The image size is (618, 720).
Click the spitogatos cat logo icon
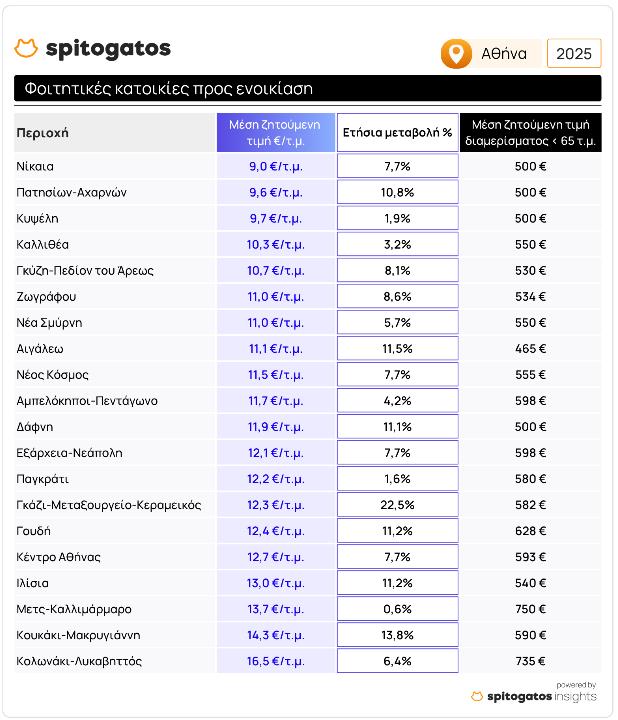26,48
